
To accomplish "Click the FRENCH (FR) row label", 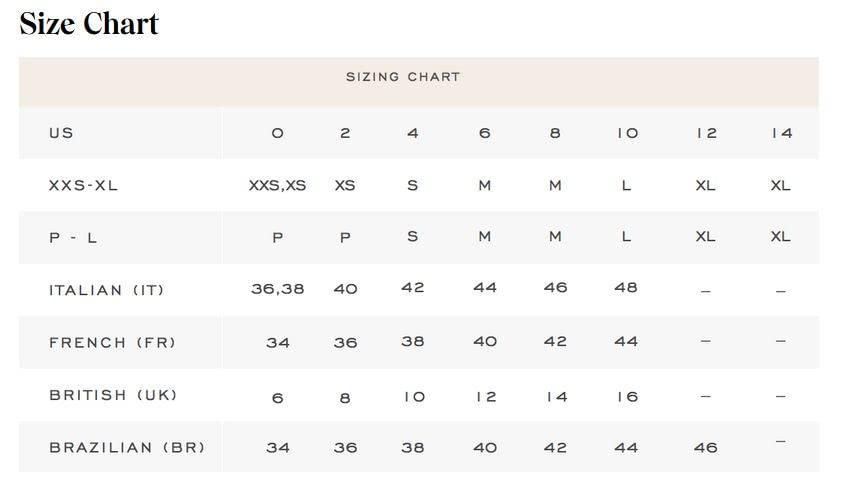I will (112, 342).
